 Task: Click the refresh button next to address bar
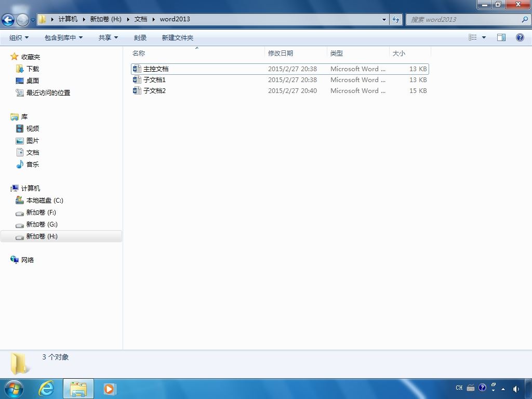click(x=395, y=19)
